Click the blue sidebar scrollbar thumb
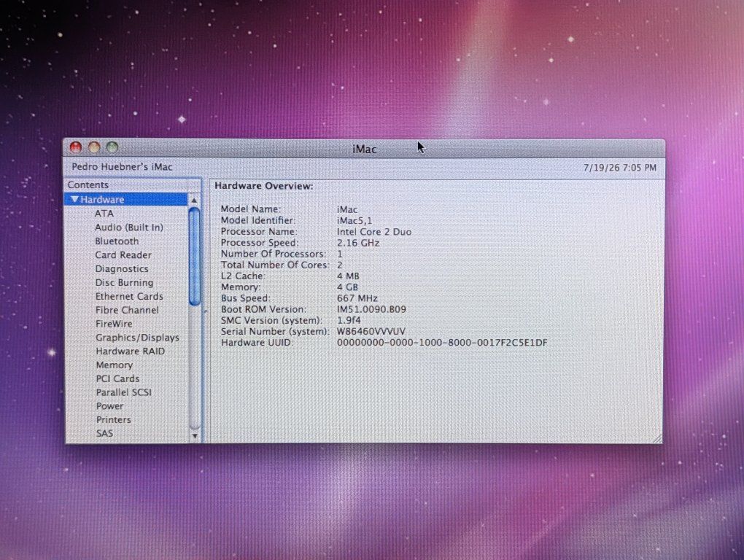744x560 pixels. (194, 257)
